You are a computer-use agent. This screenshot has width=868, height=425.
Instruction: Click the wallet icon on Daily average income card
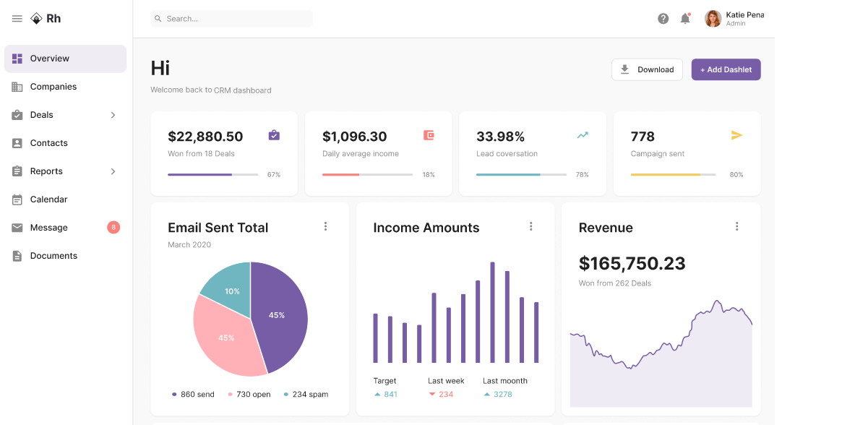pyautogui.click(x=429, y=135)
